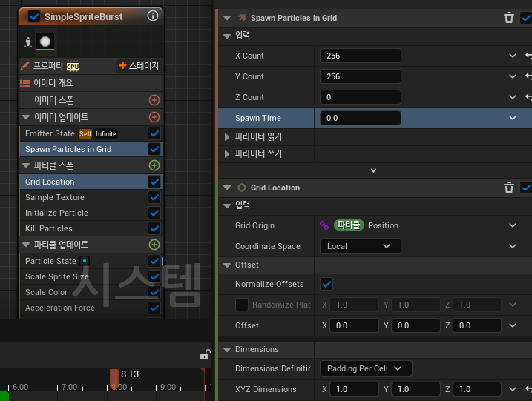The image size is (532, 401).
Task: Add module to 이미터 업데이트
Action: tap(154, 117)
